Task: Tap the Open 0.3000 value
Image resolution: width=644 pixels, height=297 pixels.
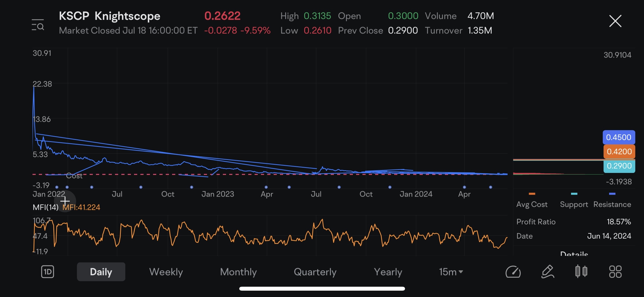Action: (x=403, y=16)
